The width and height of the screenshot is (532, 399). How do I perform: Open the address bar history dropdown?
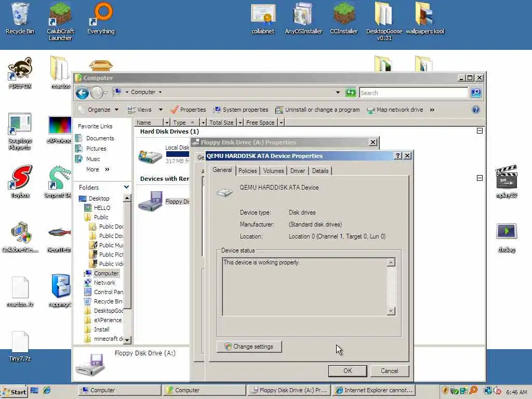point(338,92)
